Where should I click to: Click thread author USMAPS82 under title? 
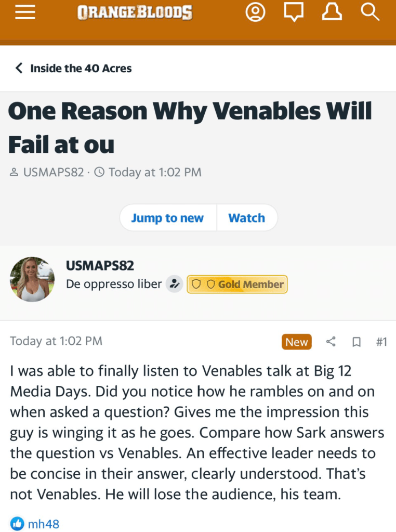click(x=53, y=172)
